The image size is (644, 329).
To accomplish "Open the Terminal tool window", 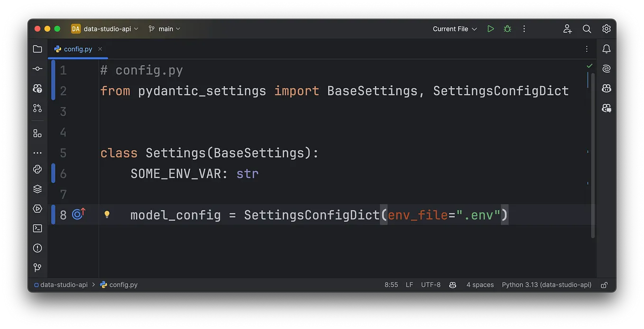I will 37,228.
